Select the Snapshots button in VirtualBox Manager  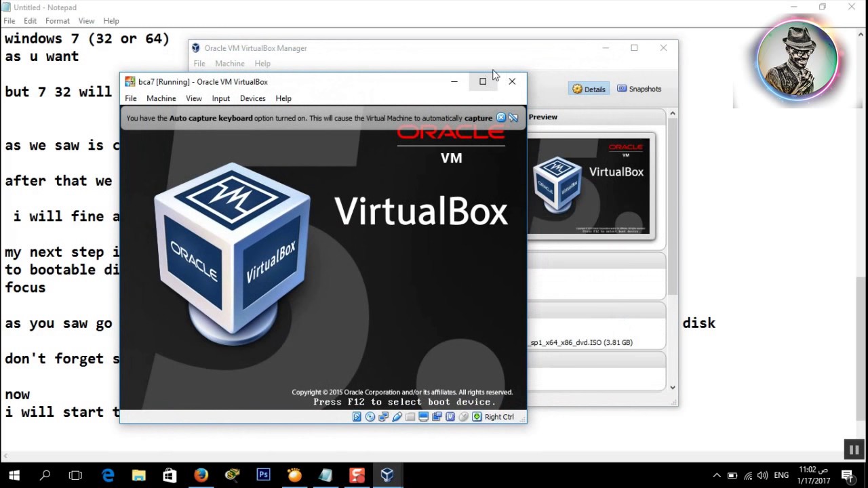pyautogui.click(x=639, y=89)
